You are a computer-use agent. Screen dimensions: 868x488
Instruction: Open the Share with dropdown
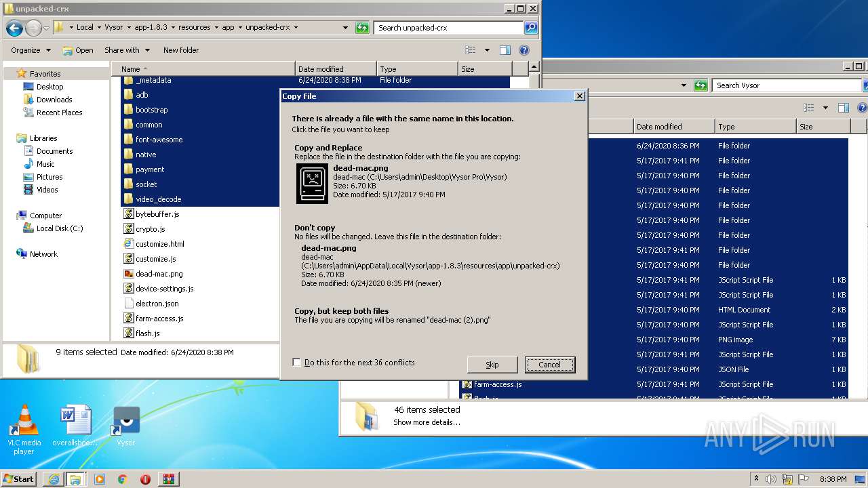coord(126,50)
